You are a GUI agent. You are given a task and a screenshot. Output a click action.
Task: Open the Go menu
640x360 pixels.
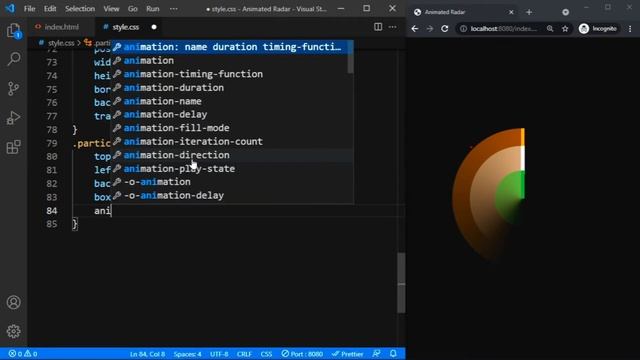133,9
